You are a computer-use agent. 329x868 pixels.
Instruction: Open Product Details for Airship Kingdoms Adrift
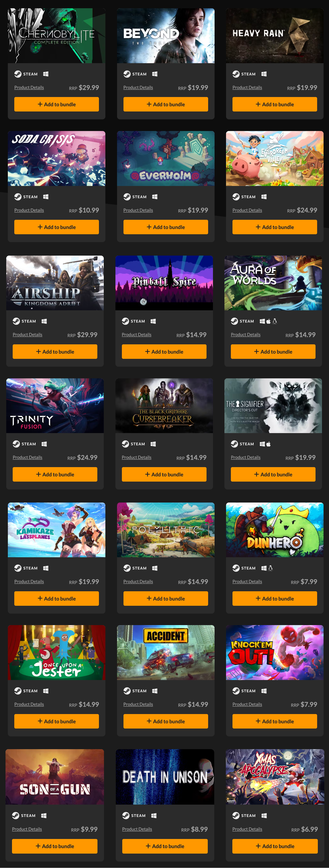[27, 335]
